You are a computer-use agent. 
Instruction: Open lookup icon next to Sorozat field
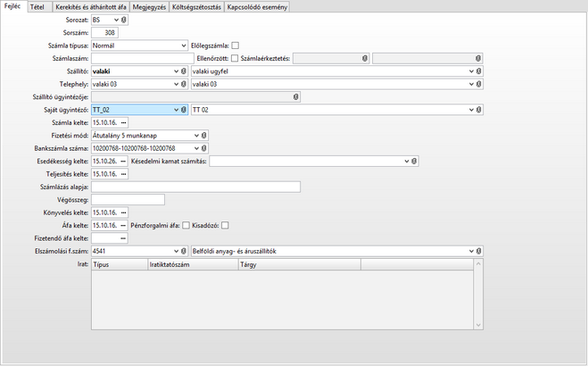(x=124, y=20)
